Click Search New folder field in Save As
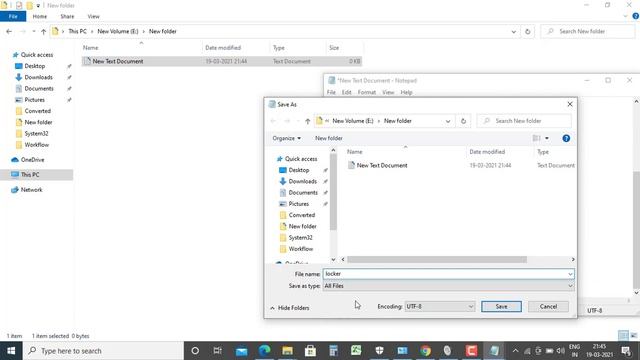This screenshot has height=360, width=640. 524,121
